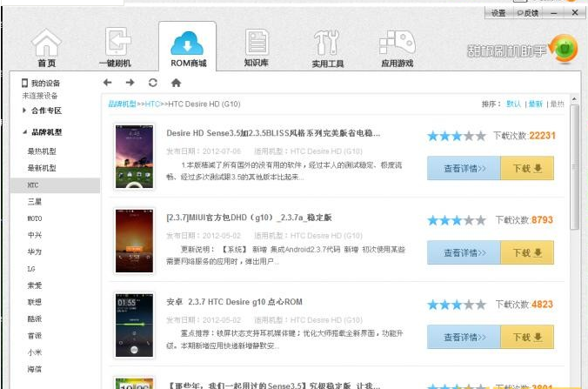Select 中兴 brand in sidebar

pos(35,235)
